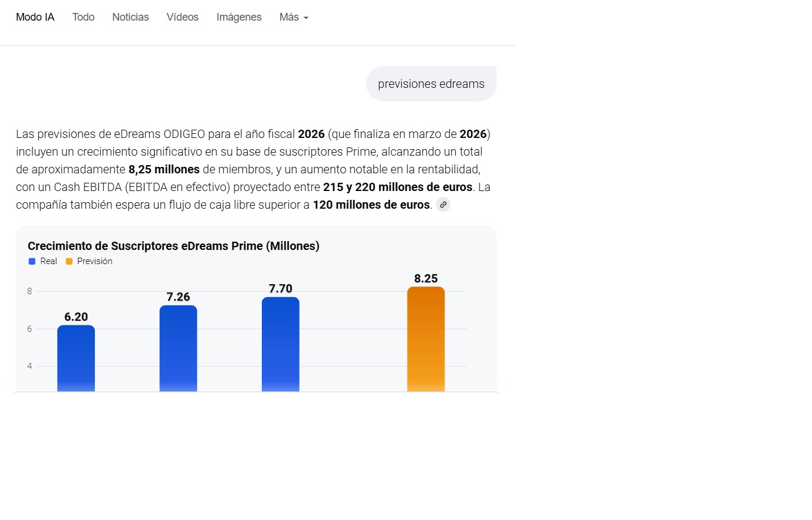
Task: Select the orange Previsión legend swatch
Action: [70, 261]
